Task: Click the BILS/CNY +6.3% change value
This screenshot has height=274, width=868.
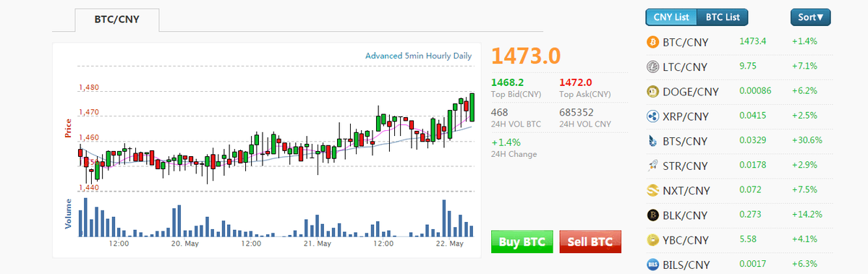Action: point(804,264)
